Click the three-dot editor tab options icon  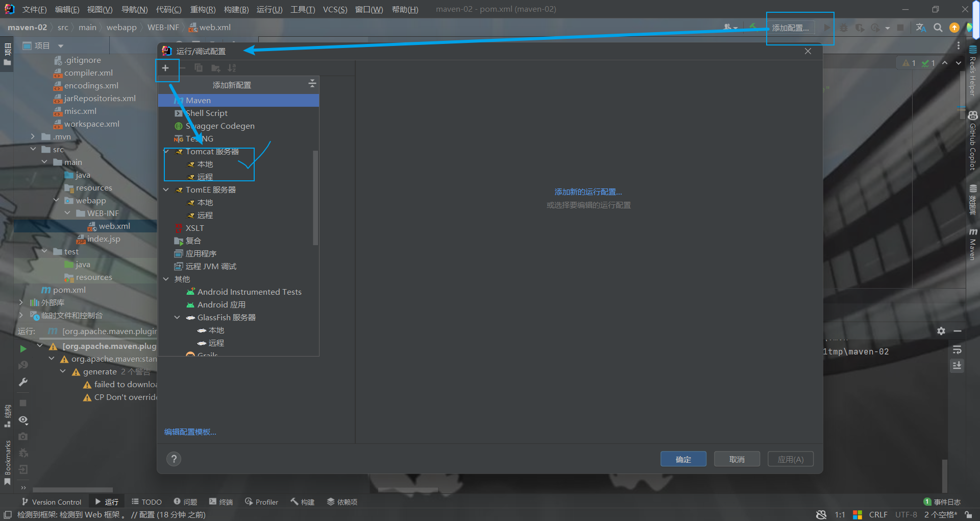(959, 45)
